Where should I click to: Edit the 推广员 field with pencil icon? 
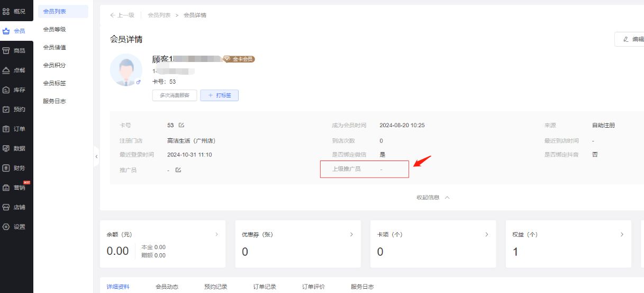(178, 170)
